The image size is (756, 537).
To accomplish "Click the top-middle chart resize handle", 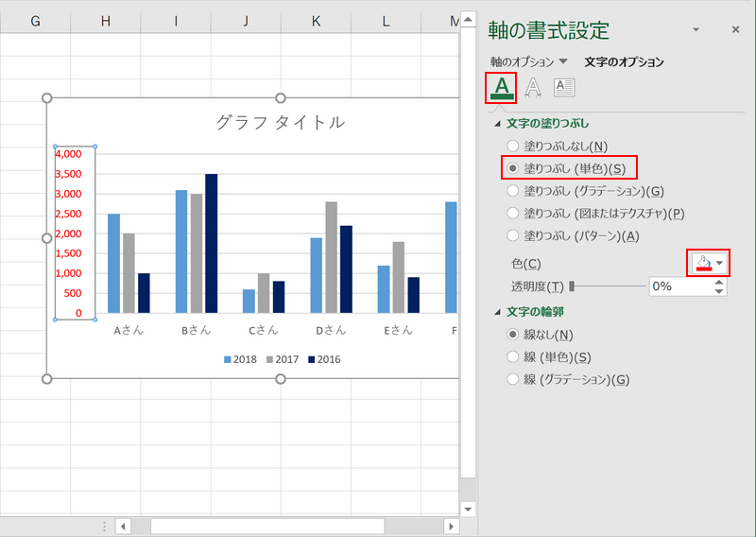I will click(x=281, y=98).
